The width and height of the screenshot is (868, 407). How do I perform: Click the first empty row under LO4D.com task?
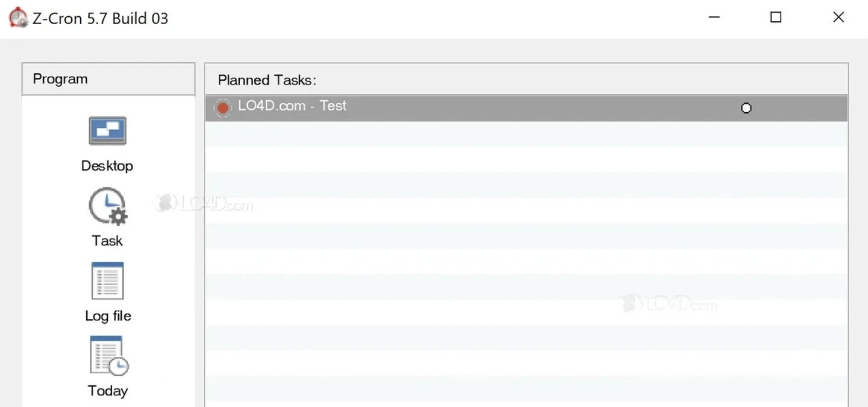526,134
